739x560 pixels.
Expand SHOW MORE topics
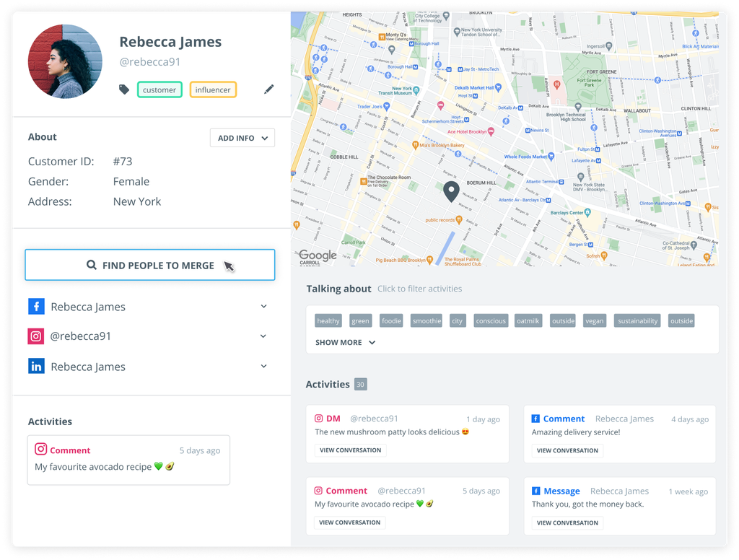pos(346,343)
